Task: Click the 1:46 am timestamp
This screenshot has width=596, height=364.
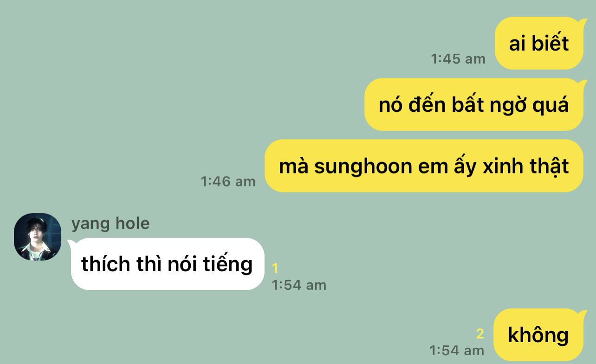Action: pyautogui.click(x=228, y=181)
